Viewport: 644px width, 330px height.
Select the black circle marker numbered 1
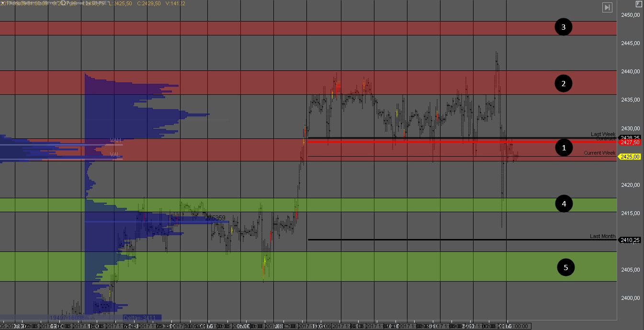564,148
